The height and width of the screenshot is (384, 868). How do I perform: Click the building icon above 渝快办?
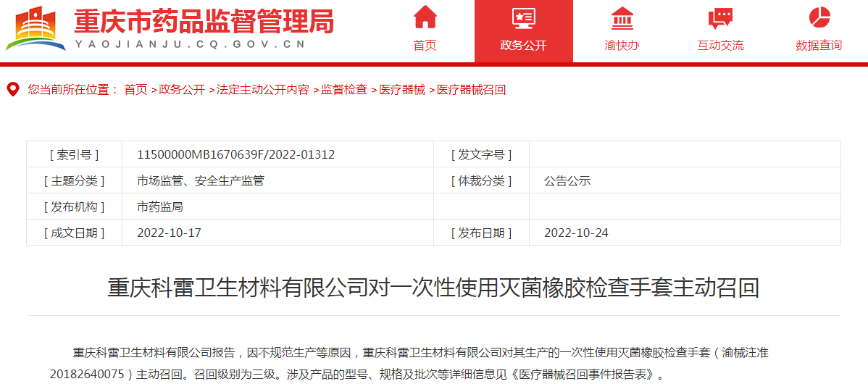[x=622, y=17]
